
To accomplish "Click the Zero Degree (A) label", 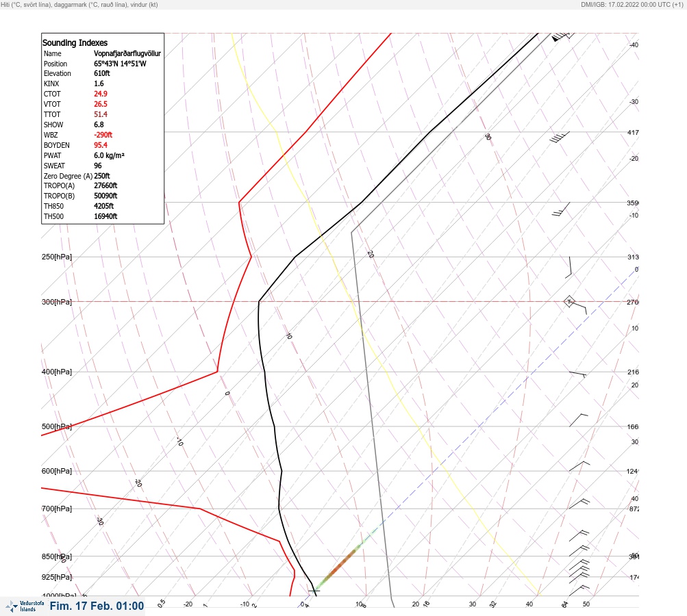I will 68,176.
